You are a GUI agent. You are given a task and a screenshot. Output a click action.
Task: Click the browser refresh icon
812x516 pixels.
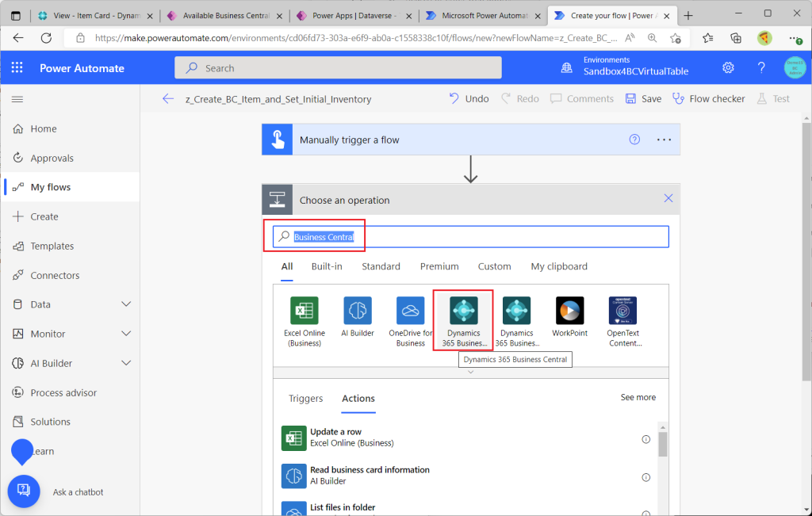pos(46,38)
